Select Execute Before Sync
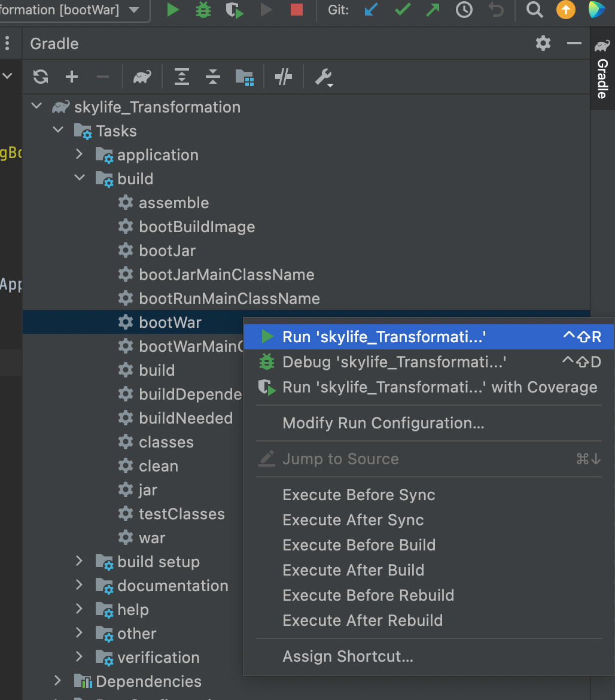The height and width of the screenshot is (700, 615). 428,495
